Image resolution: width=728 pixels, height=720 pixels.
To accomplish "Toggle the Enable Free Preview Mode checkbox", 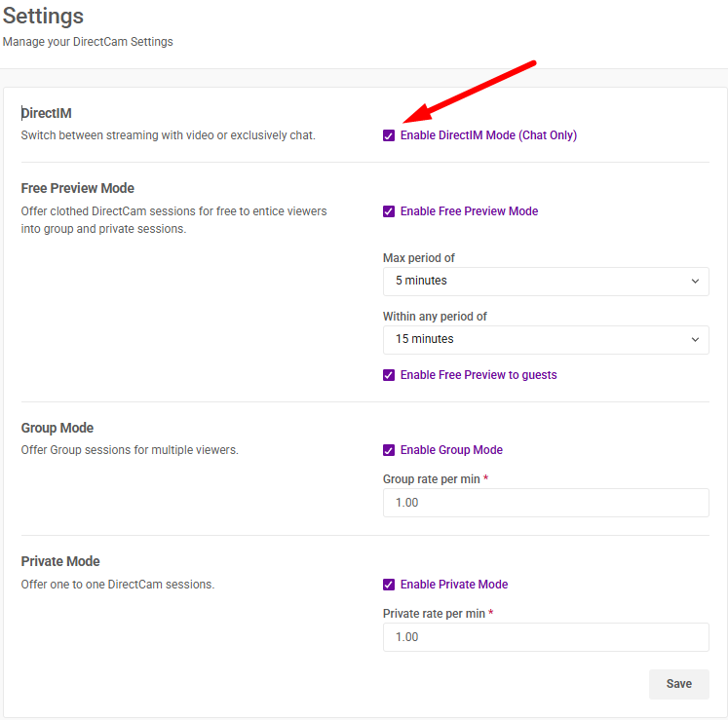I will pos(389,211).
